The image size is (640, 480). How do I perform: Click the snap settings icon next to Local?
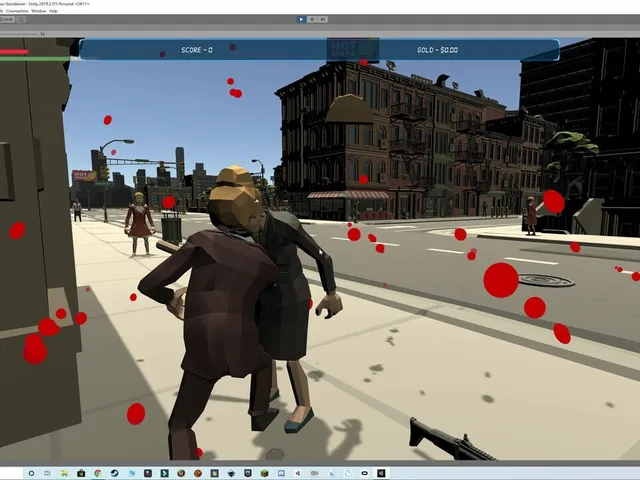point(21,19)
